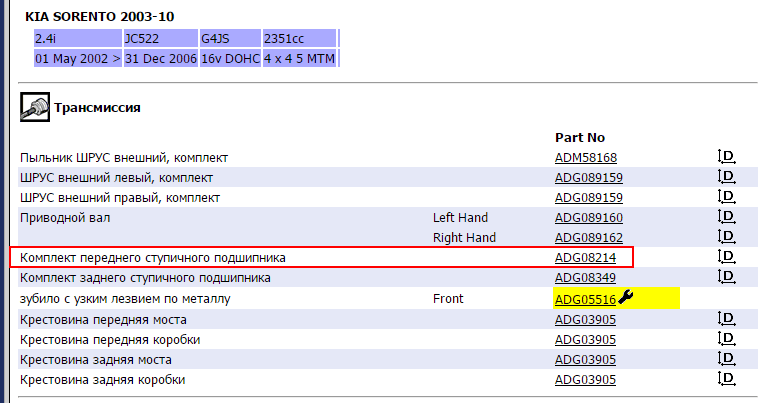Follow the ADG089162 Right Hand part link
The width and height of the screenshot is (766, 403).
tap(589, 238)
